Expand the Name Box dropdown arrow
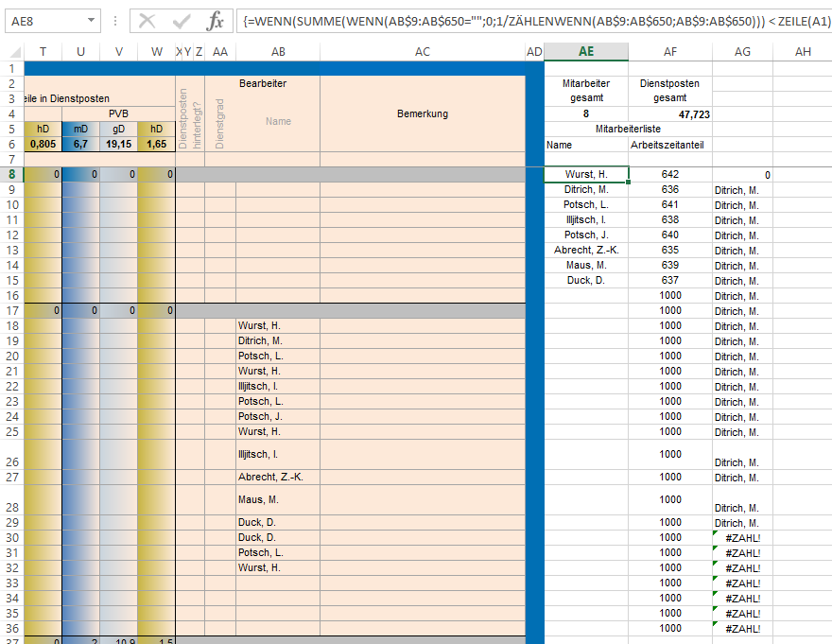Image resolution: width=832 pixels, height=644 pixels. tap(91, 21)
